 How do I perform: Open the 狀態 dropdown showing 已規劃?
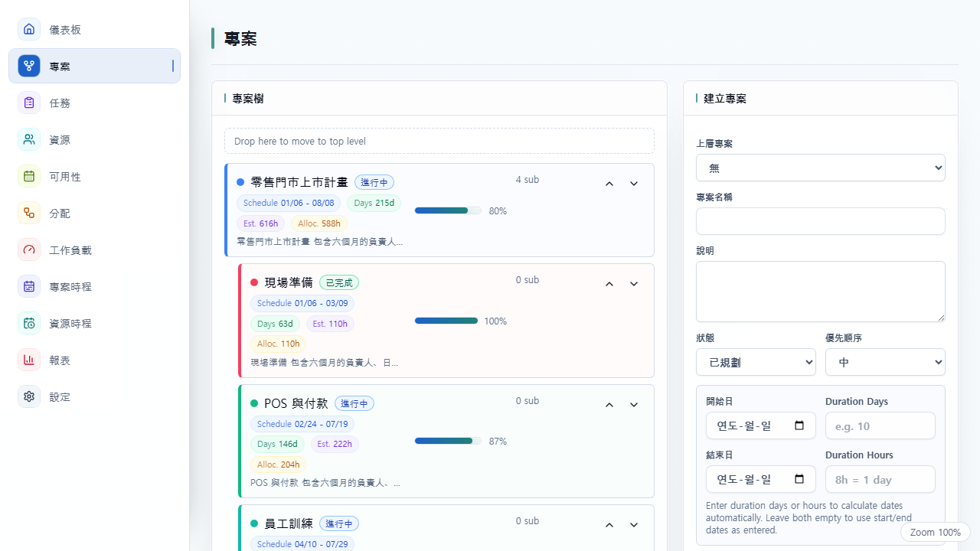(756, 362)
